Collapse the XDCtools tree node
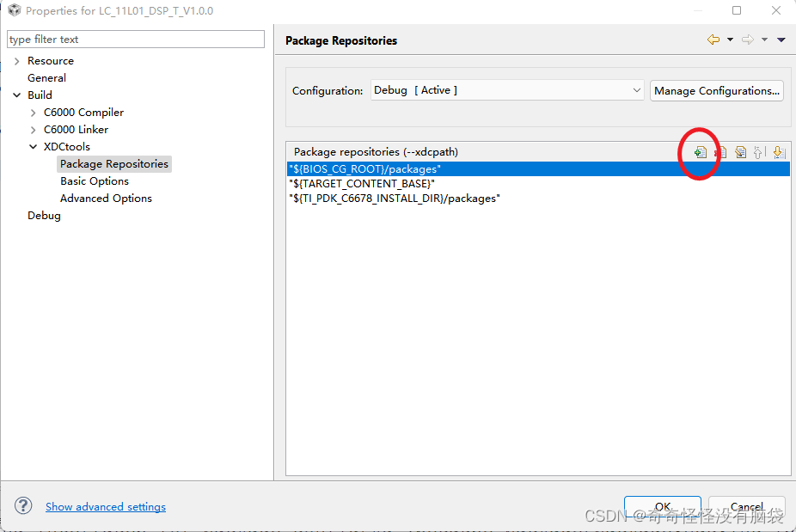This screenshot has height=532, width=796. 33,146
